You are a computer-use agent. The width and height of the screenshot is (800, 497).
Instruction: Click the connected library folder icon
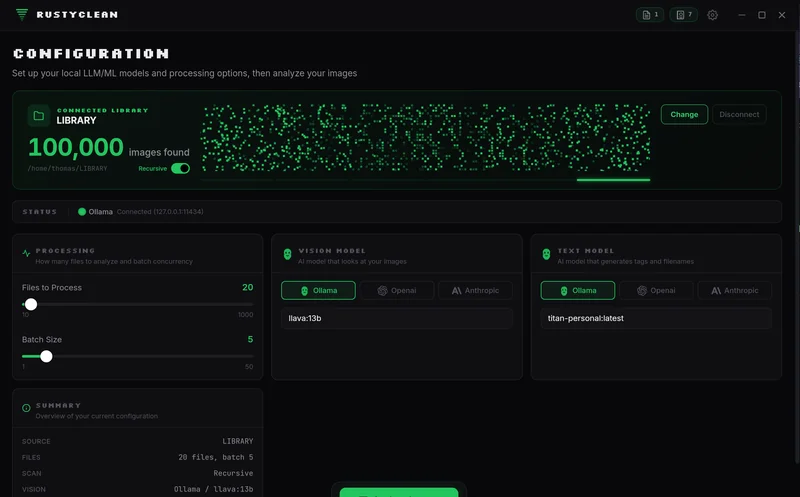39,115
